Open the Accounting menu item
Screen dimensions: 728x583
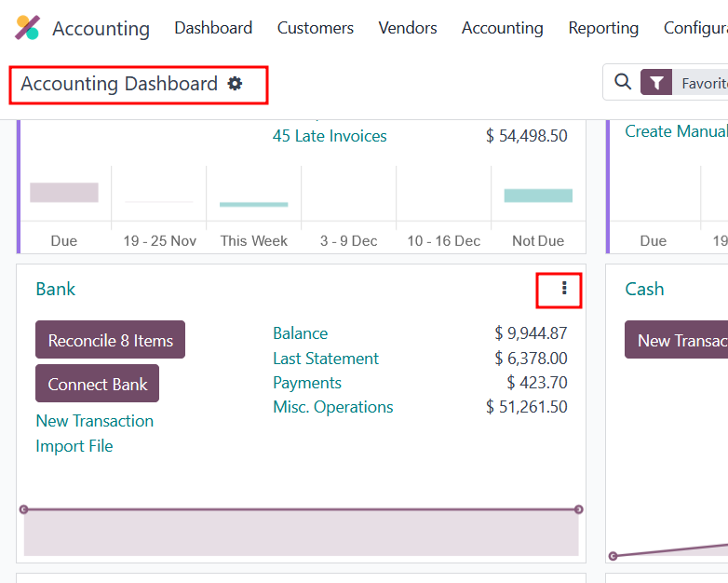(502, 28)
